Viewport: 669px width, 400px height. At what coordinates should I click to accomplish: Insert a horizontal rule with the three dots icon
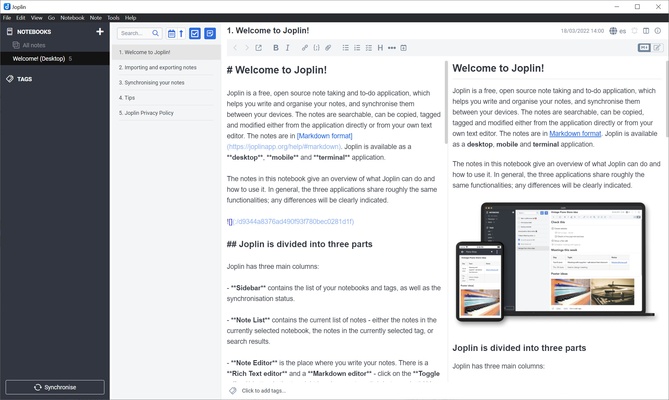pos(392,48)
